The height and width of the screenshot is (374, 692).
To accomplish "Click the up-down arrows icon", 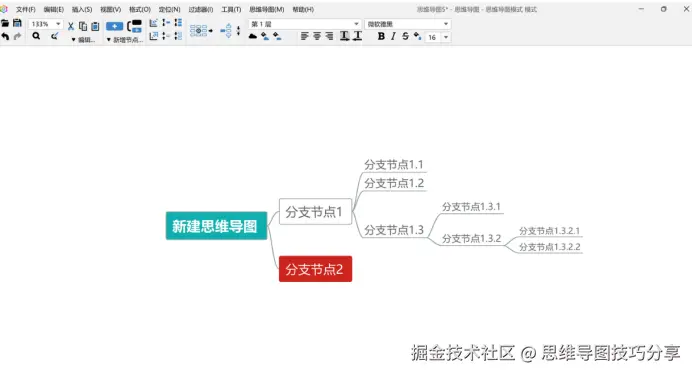I will coord(238,30).
